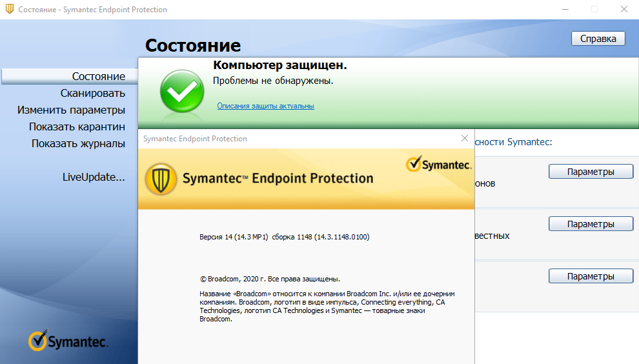Minimize the Symantec Endpoint Protection window
Screen dimensions: 639x364
(x=565, y=9)
